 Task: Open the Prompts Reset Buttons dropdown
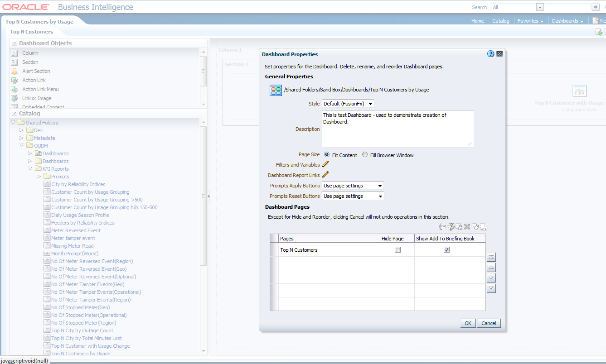pyautogui.click(x=353, y=196)
